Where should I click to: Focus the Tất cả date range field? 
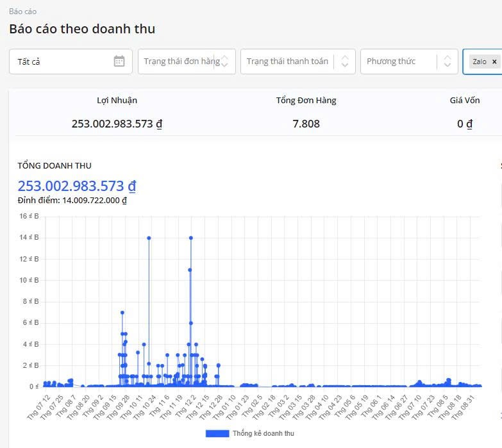tap(61, 62)
